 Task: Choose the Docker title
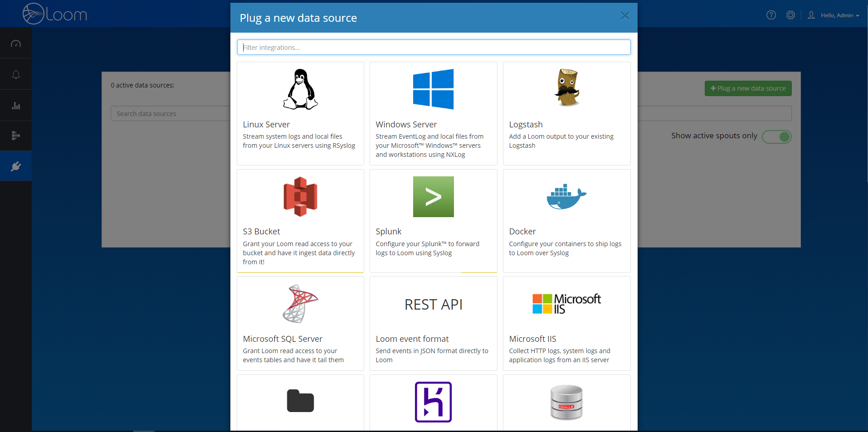pyautogui.click(x=522, y=232)
